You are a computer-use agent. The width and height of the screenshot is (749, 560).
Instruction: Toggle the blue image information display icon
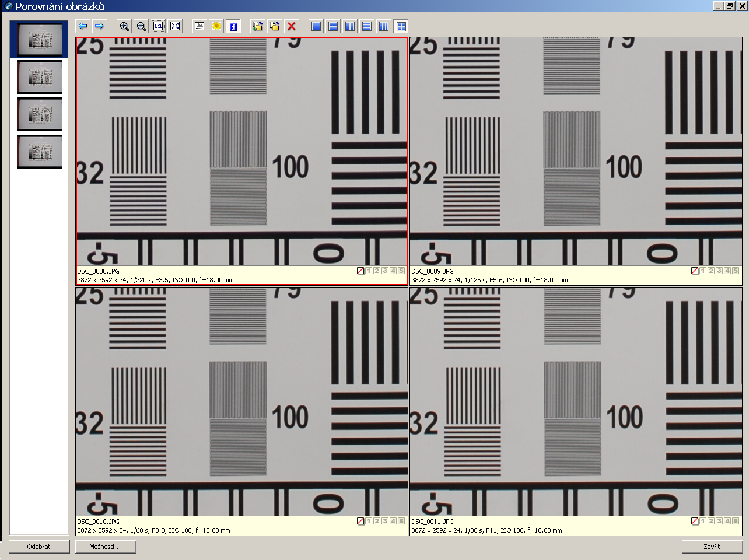coord(233,26)
